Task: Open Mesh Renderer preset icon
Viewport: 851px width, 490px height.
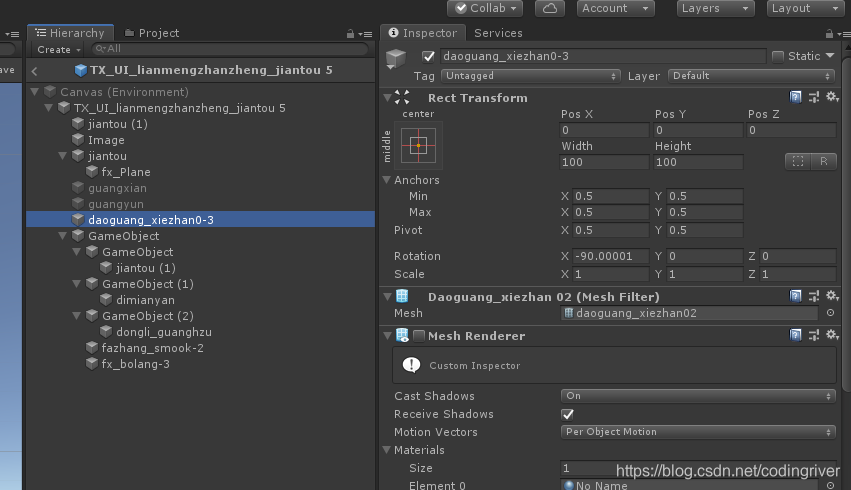Action: (814, 335)
